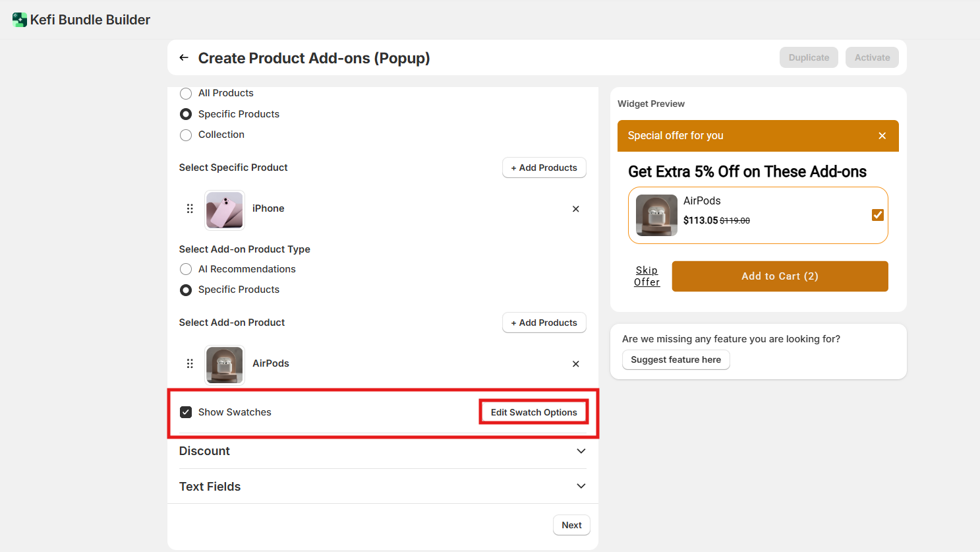Click Suggest feature here button

tap(676, 360)
